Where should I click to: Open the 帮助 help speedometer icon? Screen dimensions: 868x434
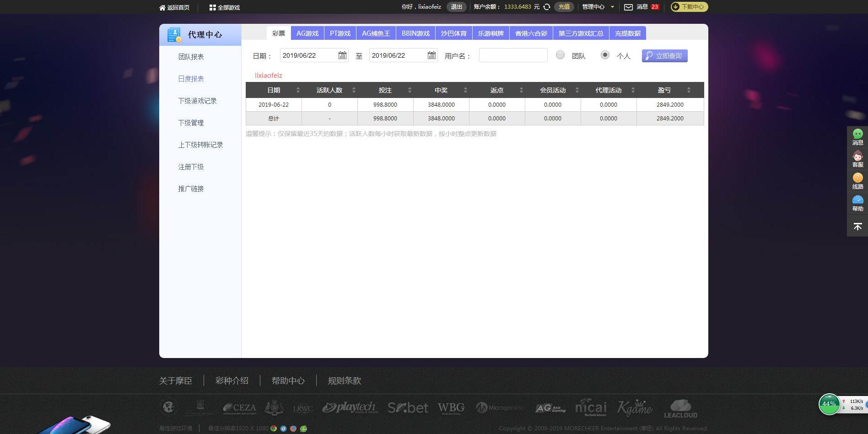(857, 200)
